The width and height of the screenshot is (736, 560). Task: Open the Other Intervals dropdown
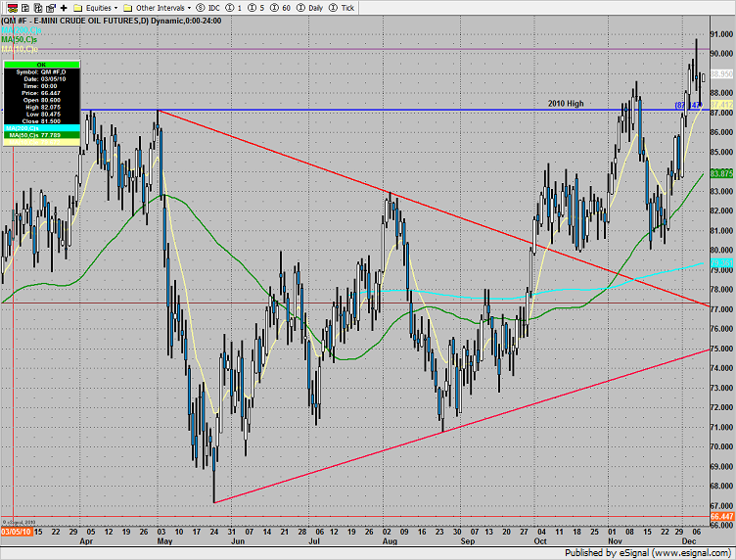tap(157, 8)
